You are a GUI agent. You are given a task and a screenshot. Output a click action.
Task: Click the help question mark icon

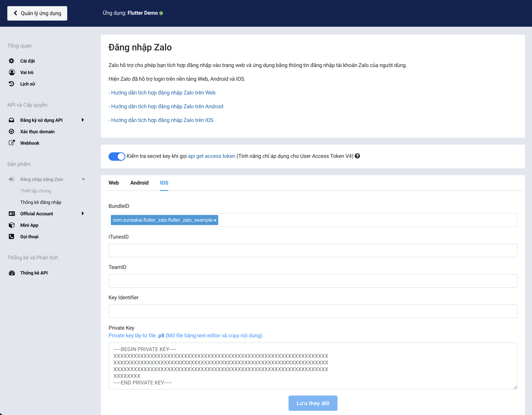tap(357, 156)
